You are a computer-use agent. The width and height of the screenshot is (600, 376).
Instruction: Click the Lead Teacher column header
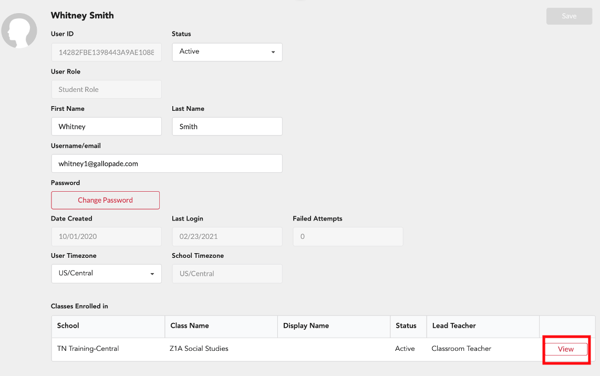pyautogui.click(x=483, y=326)
